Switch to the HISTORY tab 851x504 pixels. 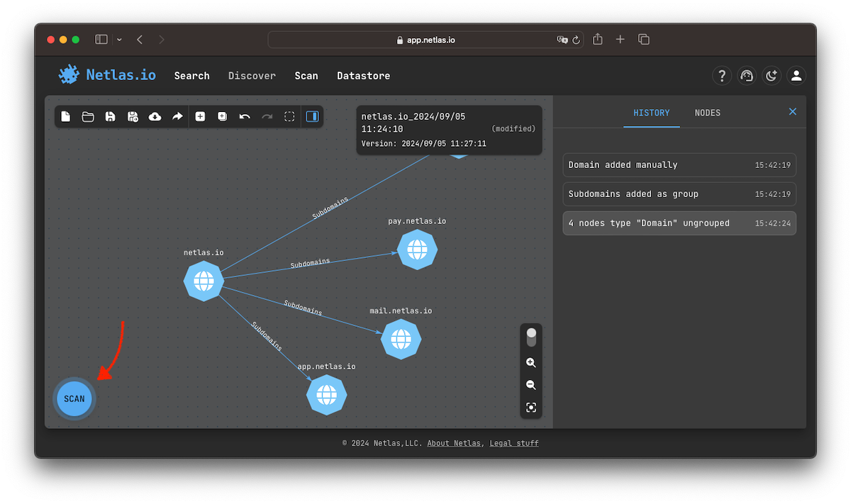point(652,113)
